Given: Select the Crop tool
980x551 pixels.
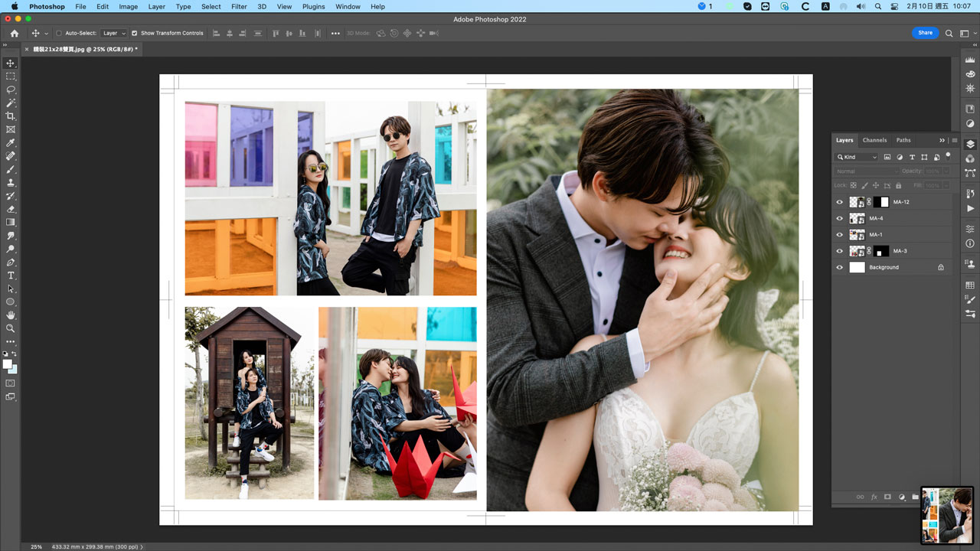Looking at the screenshot, I should coord(11,116).
